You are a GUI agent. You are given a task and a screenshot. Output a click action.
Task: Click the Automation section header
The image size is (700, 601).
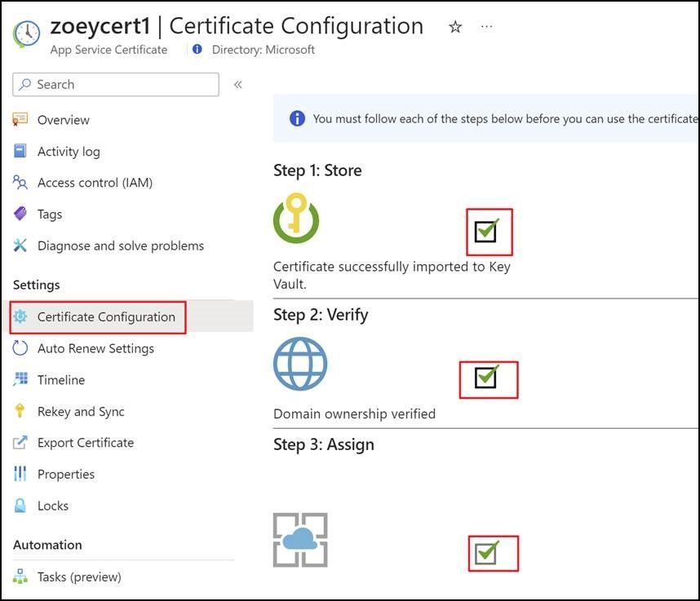48,545
